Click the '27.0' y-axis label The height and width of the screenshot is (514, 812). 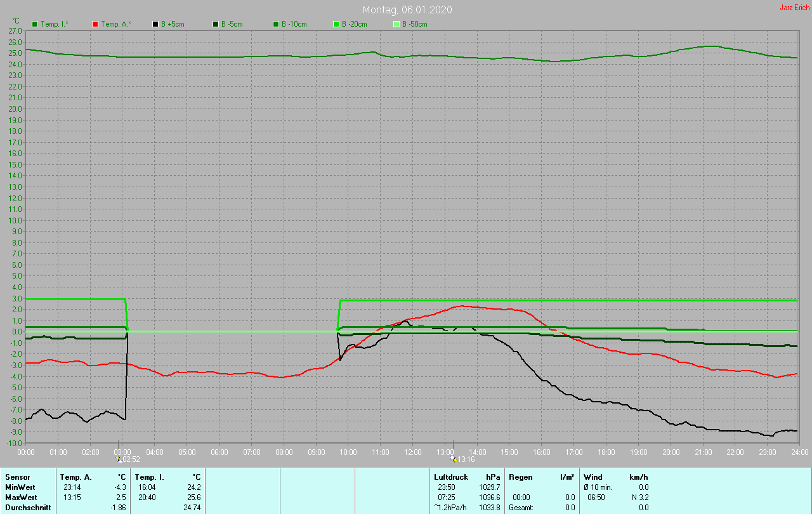[16, 30]
